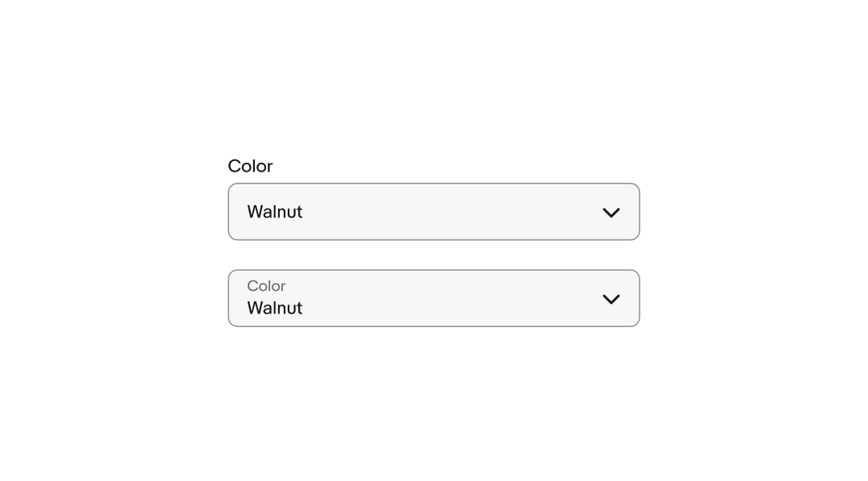Expand the second select using its down arrow

611,299
